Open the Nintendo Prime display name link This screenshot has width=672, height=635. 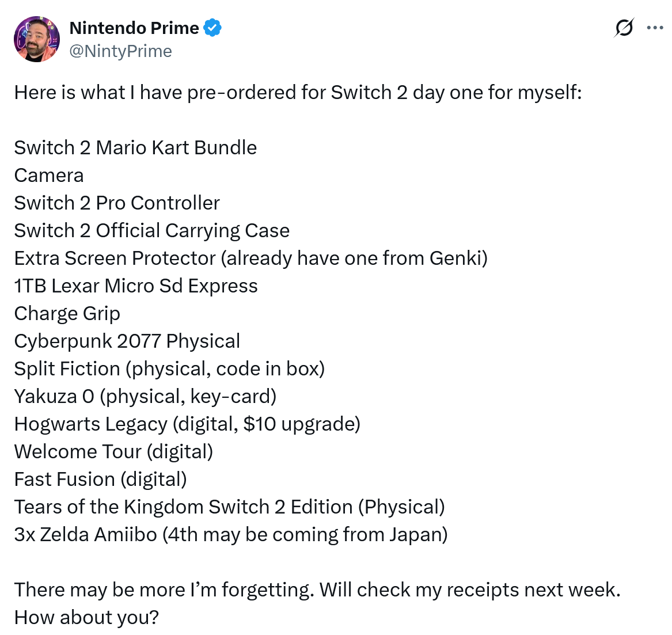[x=134, y=28]
